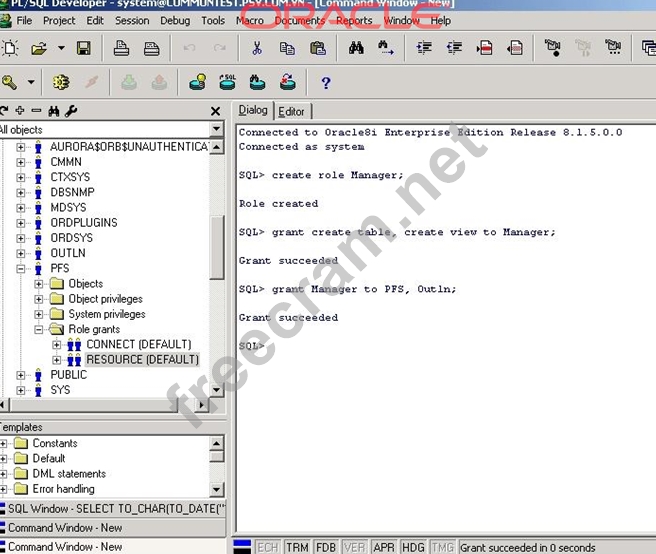Image resolution: width=656 pixels, height=554 pixels.
Task: Expand the System privileges folder
Action: [38, 314]
